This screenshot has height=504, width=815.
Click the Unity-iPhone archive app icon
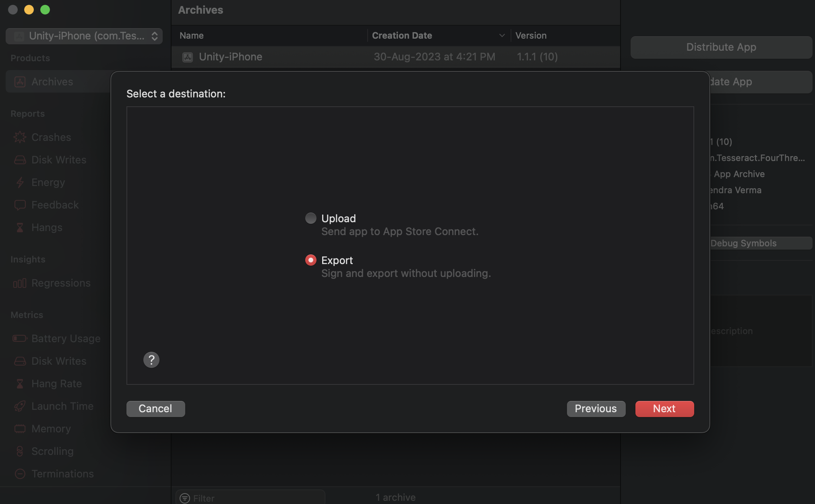tap(188, 57)
